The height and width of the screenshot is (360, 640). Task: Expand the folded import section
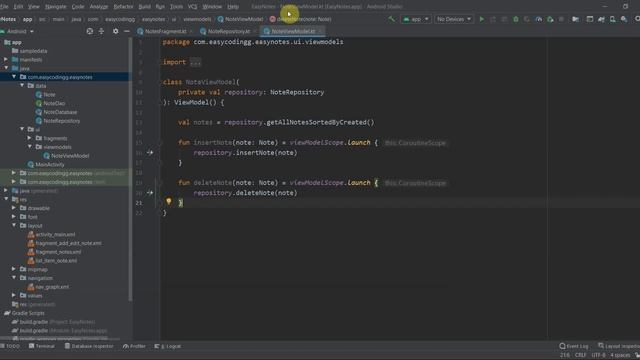[196, 62]
